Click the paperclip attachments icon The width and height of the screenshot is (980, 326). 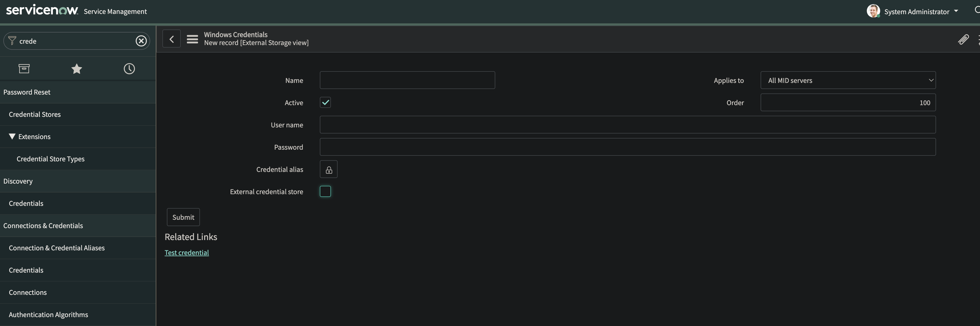[x=963, y=39]
